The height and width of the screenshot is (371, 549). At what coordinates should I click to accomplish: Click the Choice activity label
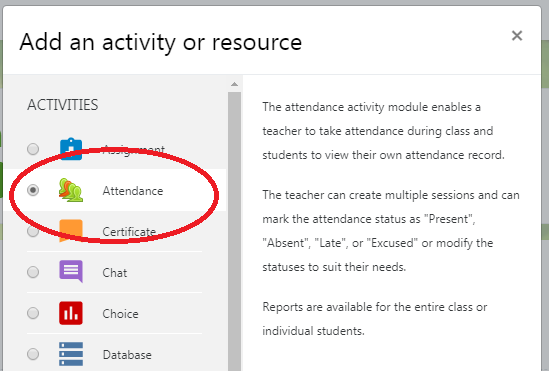120,314
